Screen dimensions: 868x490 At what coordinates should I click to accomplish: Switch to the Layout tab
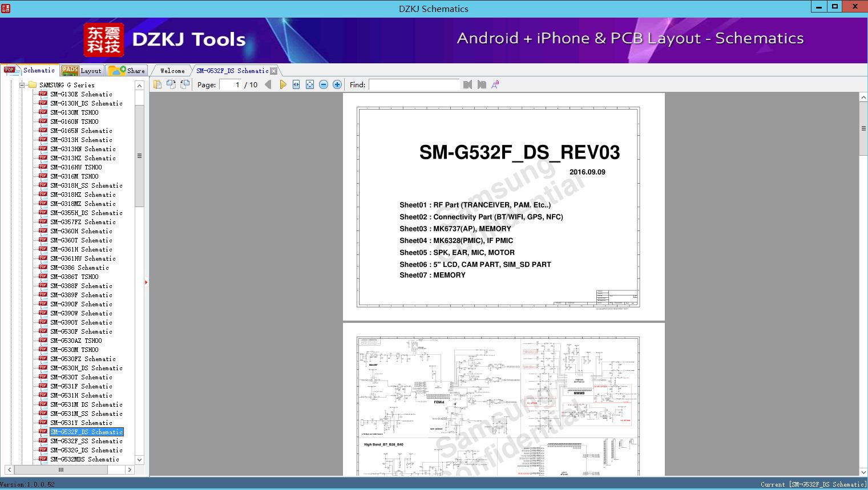82,71
